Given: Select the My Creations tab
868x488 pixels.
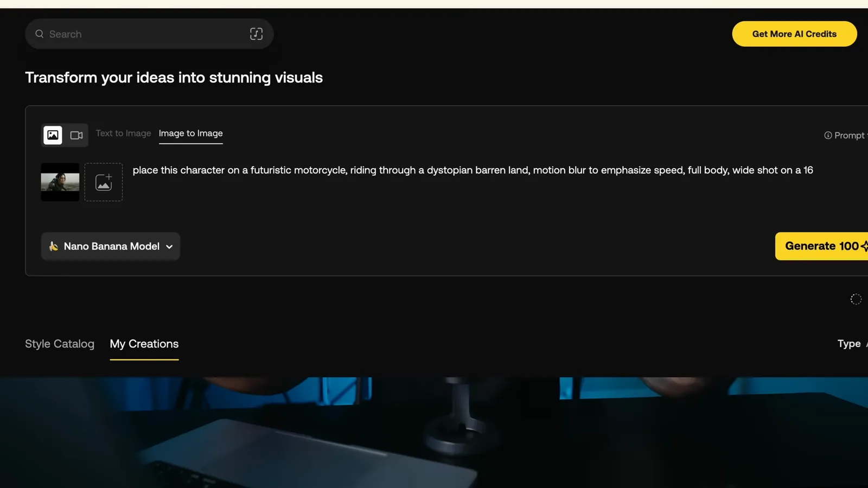Looking at the screenshot, I should click(144, 344).
